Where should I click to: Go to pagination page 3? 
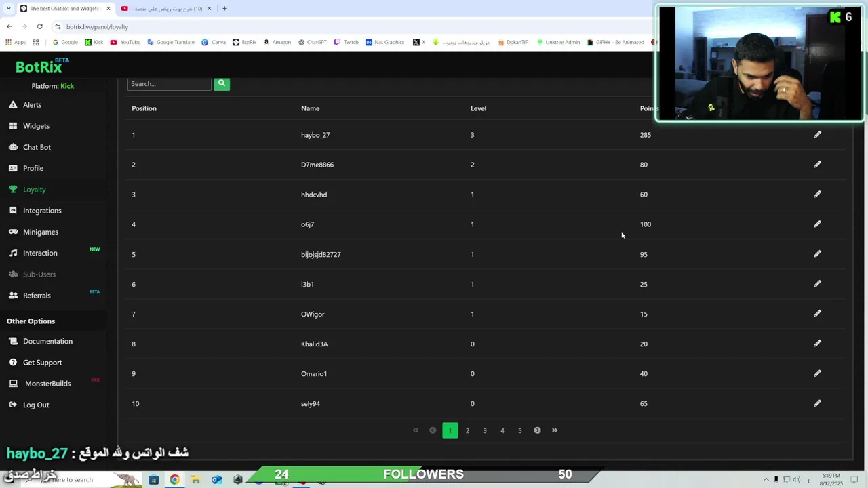[485, 430]
